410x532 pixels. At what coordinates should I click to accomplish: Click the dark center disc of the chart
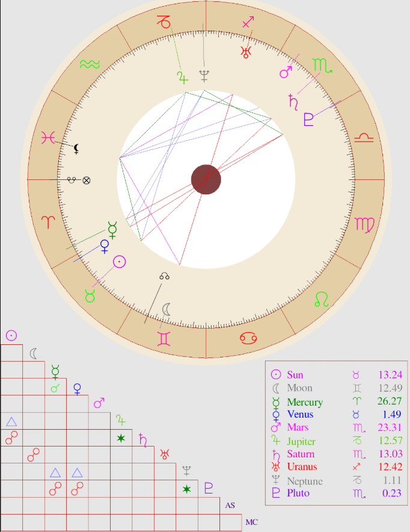206,179
